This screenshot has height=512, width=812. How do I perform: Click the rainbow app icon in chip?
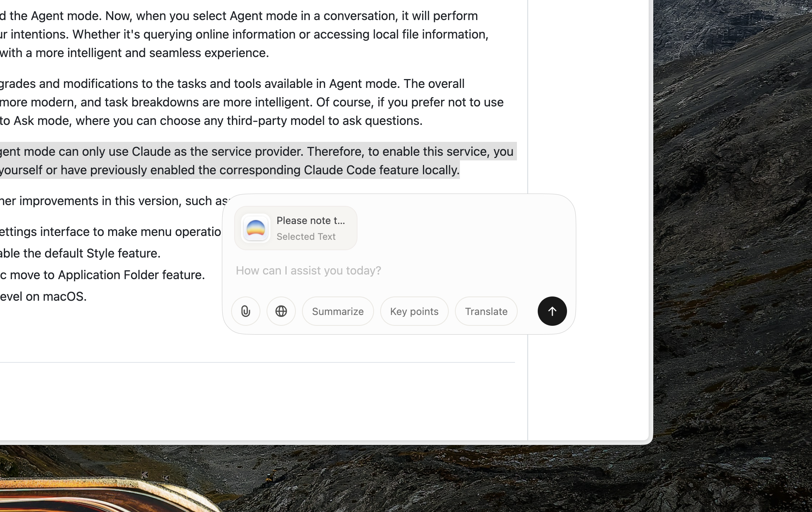point(256,228)
